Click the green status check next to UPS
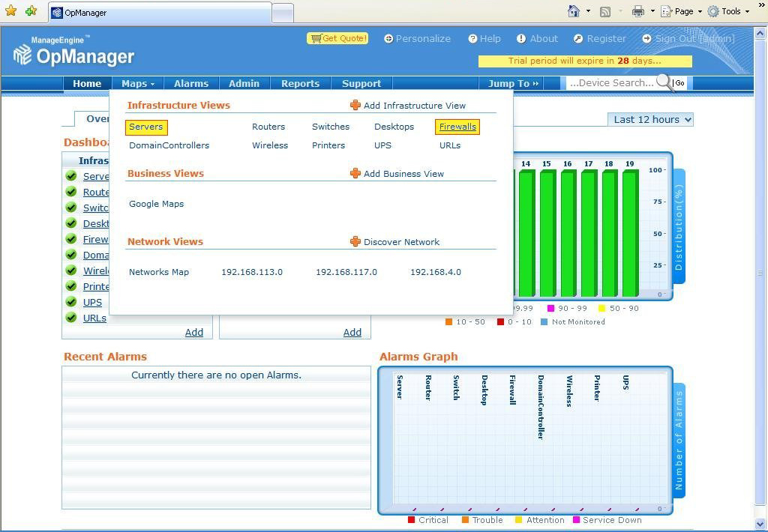 [x=71, y=302]
